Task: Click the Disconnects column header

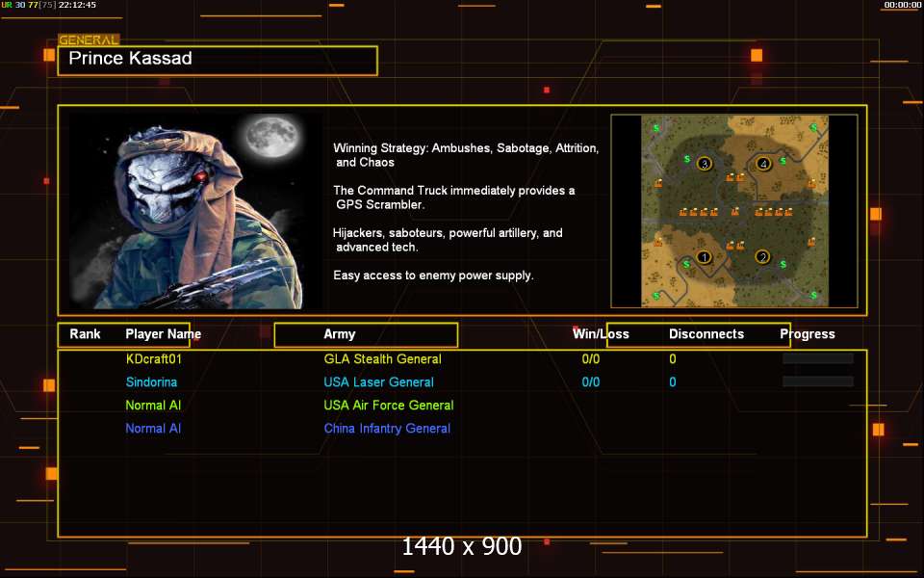Action: tap(706, 334)
